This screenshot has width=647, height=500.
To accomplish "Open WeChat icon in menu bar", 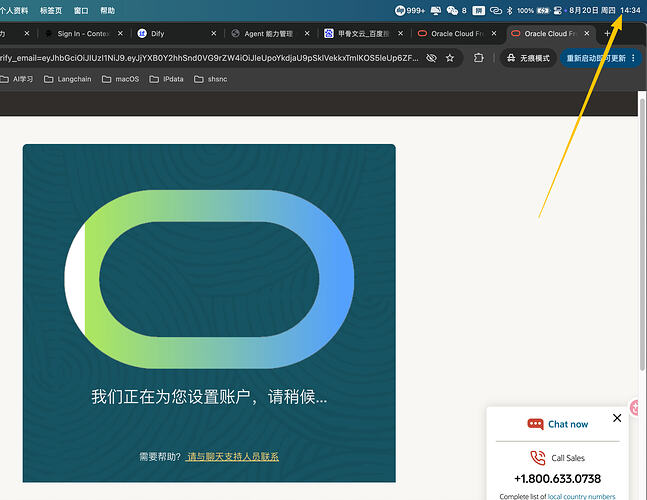I will click(452, 10).
